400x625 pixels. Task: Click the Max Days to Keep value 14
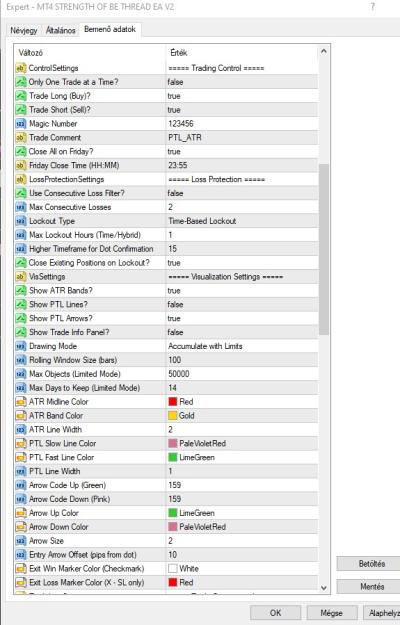point(173,388)
